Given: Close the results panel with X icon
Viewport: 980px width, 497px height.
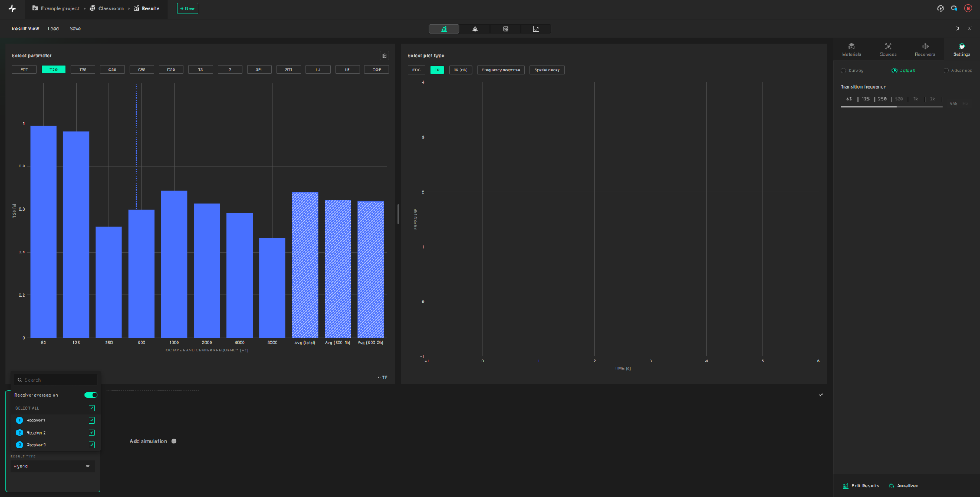Looking at the screenshot, I should (969, 29).
